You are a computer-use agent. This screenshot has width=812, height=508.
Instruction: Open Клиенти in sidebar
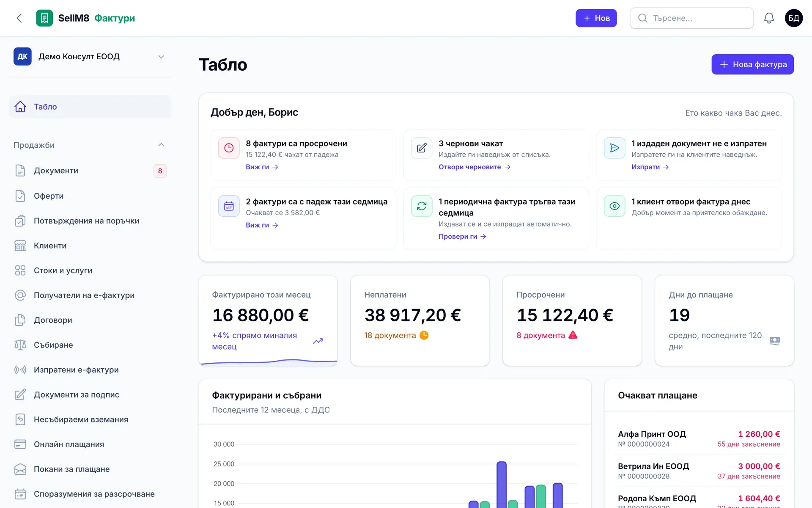click(90, 246)
